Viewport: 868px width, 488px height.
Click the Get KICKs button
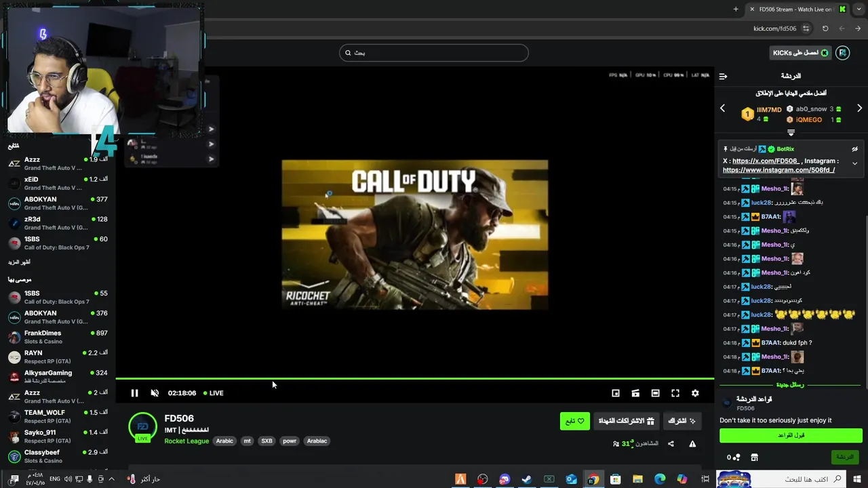801,53
